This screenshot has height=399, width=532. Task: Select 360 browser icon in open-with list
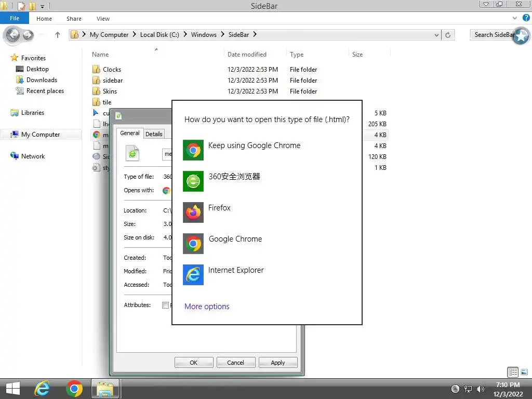pos(193,181)
